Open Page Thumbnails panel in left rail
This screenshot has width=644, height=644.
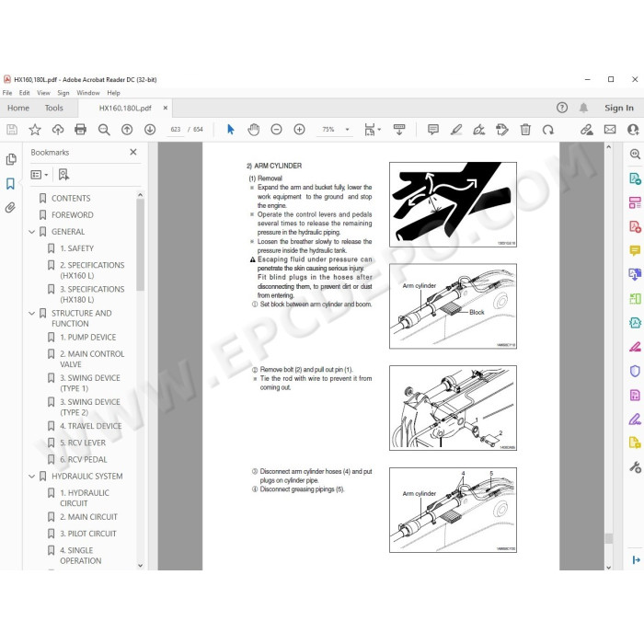click(x=11, y=159)
